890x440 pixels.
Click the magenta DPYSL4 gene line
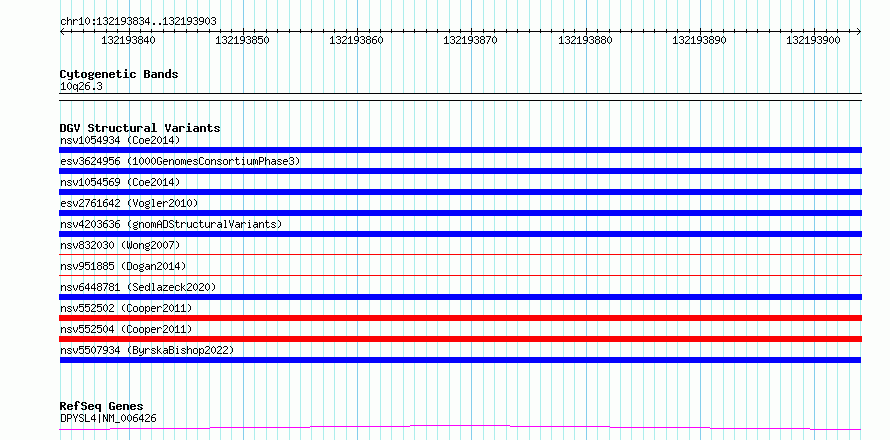(460, 427)
